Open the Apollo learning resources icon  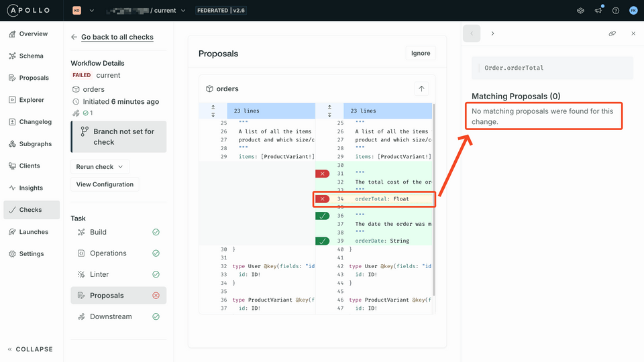580,11
